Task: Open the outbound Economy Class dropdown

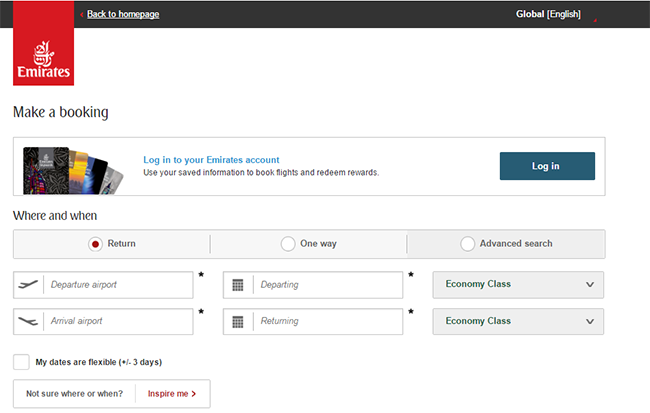Action: coord(518,285)
